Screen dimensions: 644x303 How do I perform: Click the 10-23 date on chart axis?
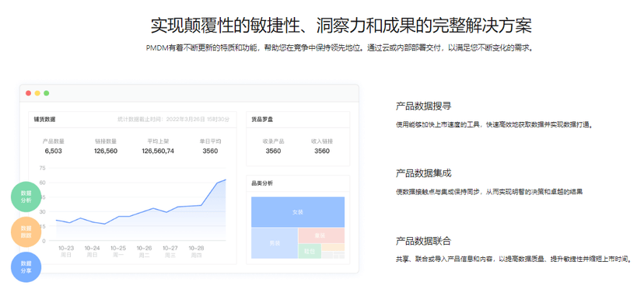click(x=66, y=248)
